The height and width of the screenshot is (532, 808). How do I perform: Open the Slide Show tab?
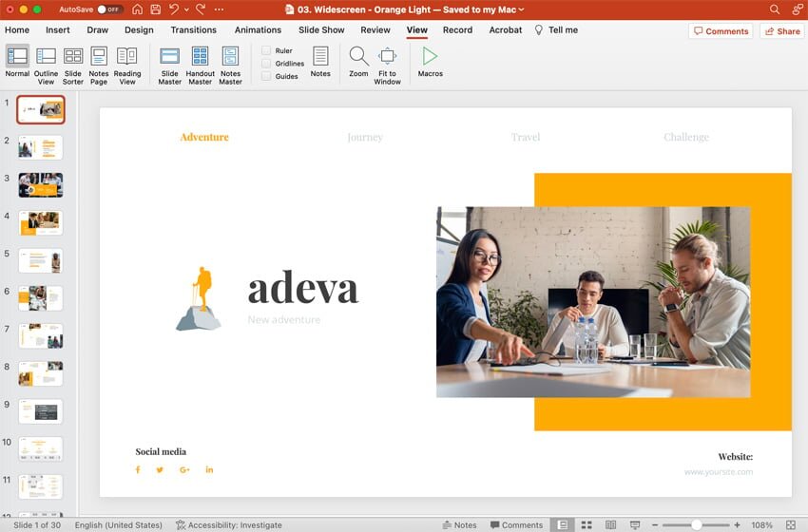[x=321, y=29]
